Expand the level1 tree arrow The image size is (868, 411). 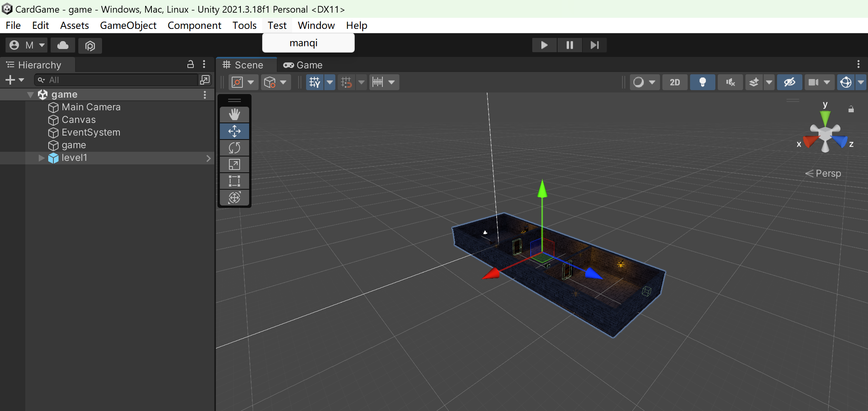(x=41, y=158)
